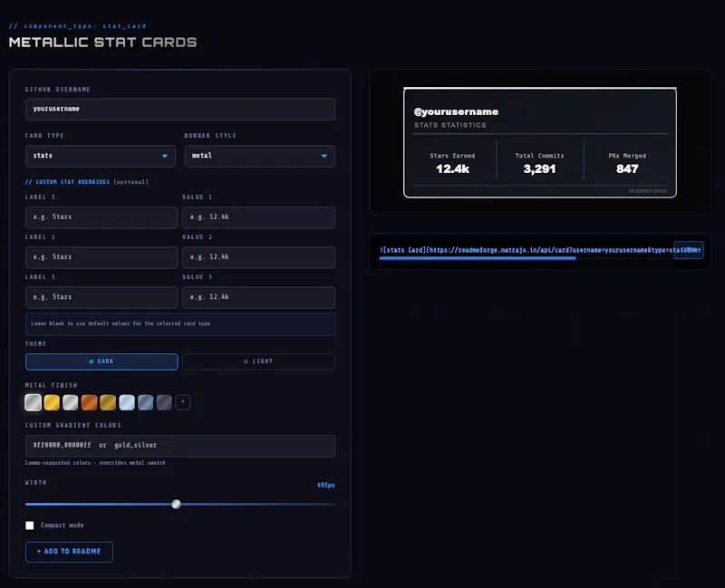The image size is (725, 588).
Task: Focus the Value 3 input field
Action: click(258, 297)
